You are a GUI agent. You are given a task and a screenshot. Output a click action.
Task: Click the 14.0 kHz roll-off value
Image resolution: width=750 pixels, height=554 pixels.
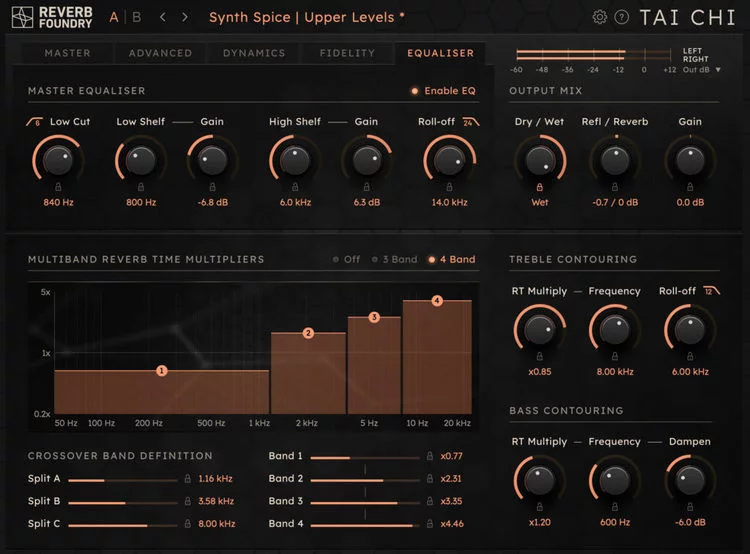tap(449, 202)
